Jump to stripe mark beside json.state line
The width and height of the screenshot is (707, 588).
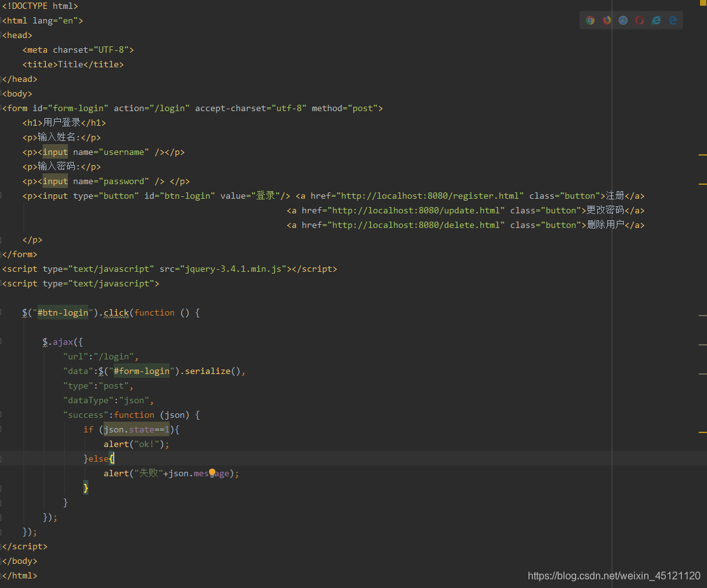703,432
